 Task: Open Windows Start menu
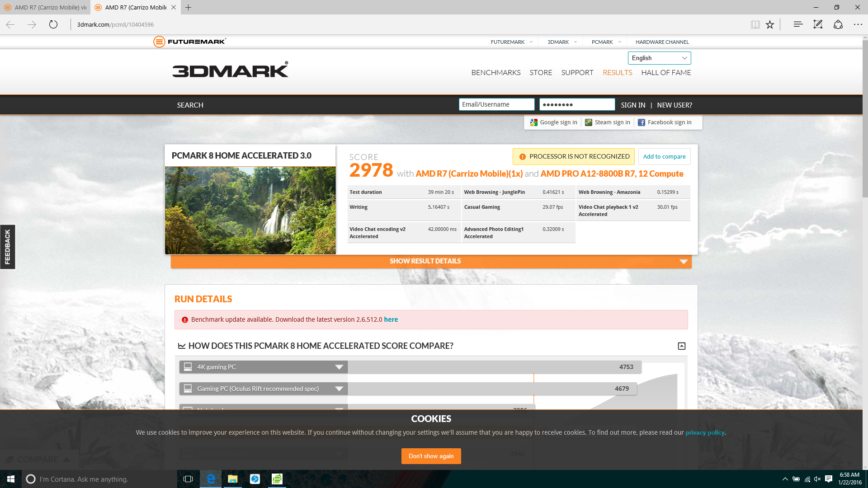tap(11, 479)
